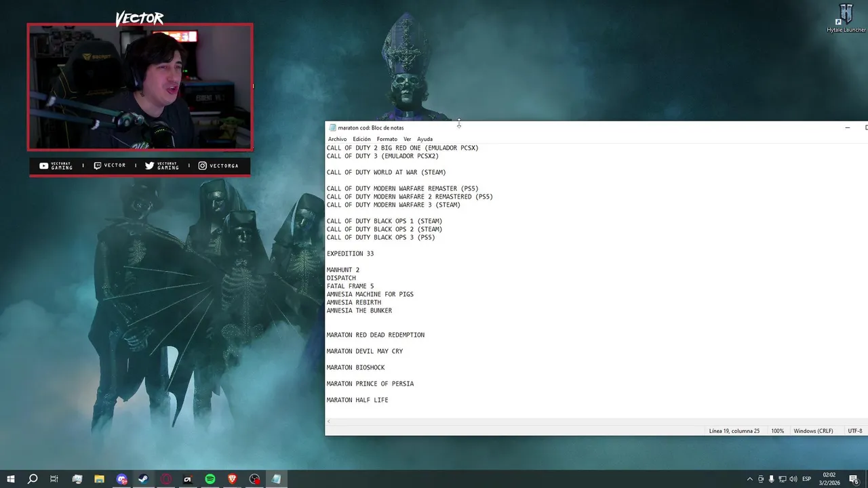Open volume control speaker icon
The width and height of the screenshot is (868, 488).
(x=793, y=479)
